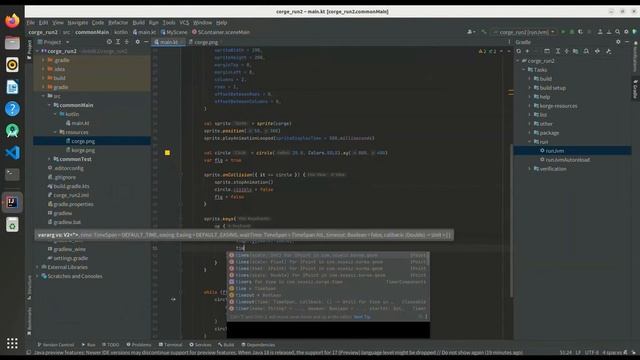640x360 pixels.
Task: Expand External Libraries node
Action: (38, 267)
